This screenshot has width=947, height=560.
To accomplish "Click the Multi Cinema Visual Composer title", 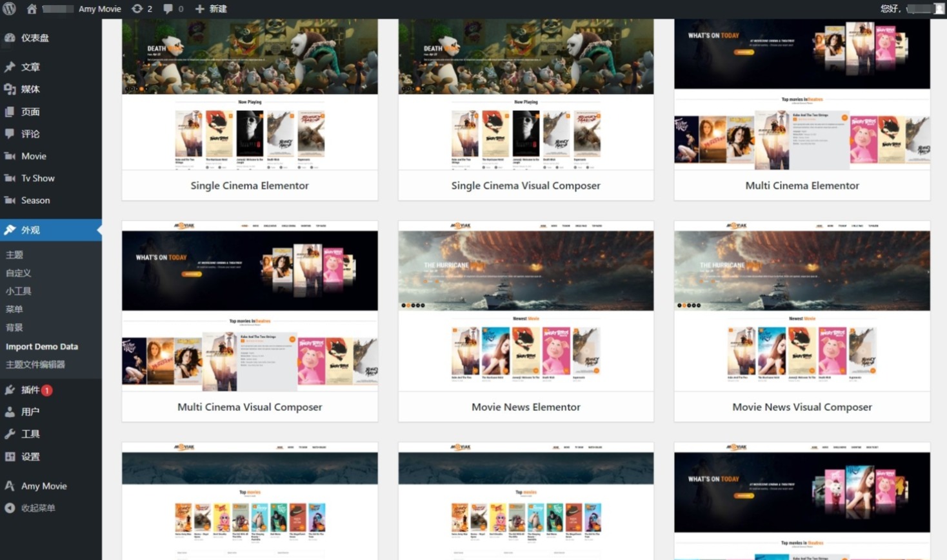I will coord(250,407).
